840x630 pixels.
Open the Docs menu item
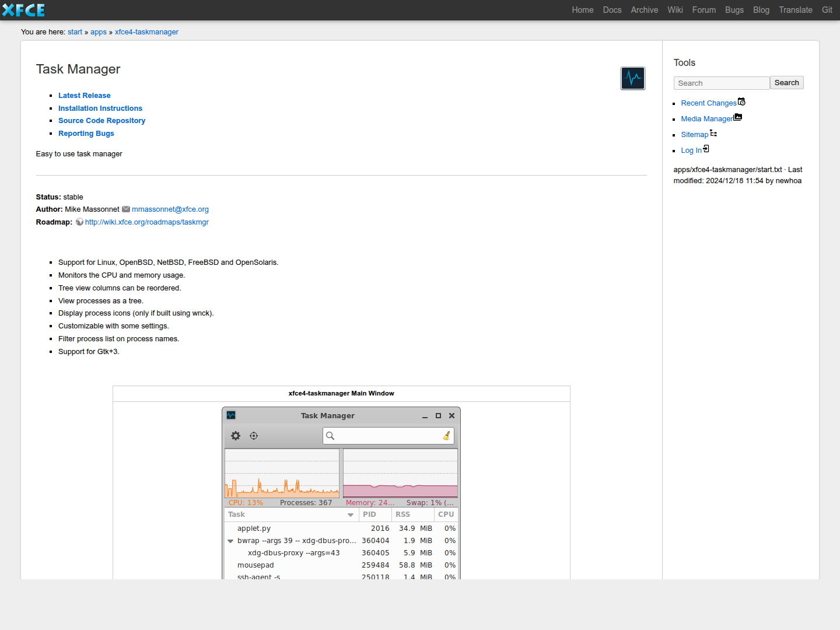pyautogui.click(x=612, y=10)
